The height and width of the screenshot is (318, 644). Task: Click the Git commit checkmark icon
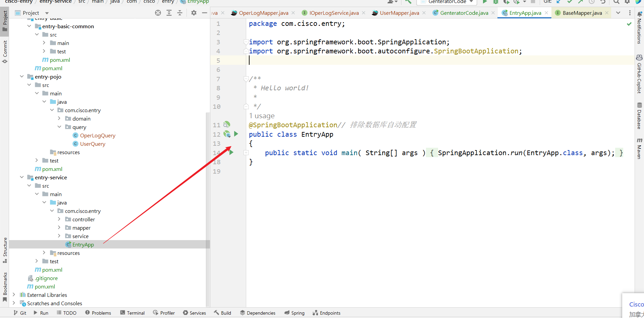tap(570, 2)
